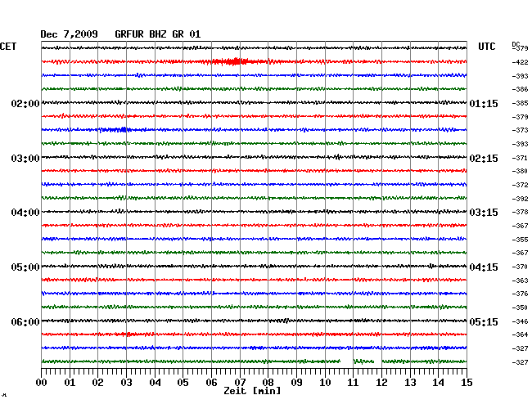Select the '02:00' CET time label
This screenshot has width=532, height=404.
click(25, 103)
